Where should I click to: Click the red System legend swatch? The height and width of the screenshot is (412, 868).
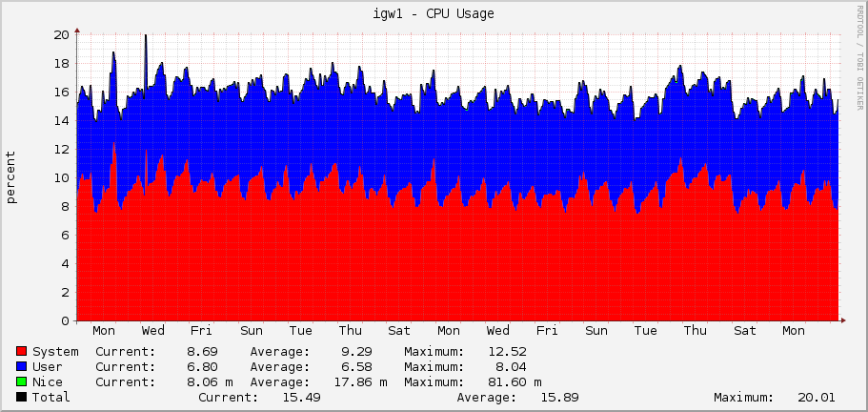point(22,351)
